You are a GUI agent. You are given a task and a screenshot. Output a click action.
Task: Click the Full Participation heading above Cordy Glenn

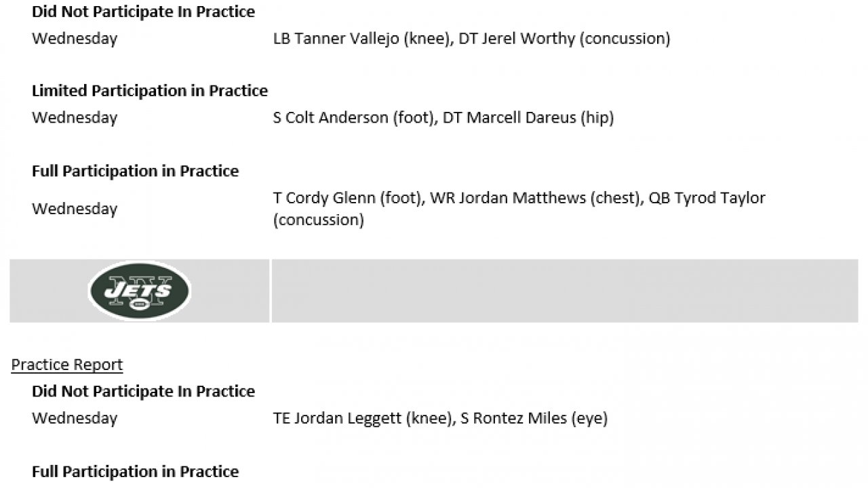135,171
